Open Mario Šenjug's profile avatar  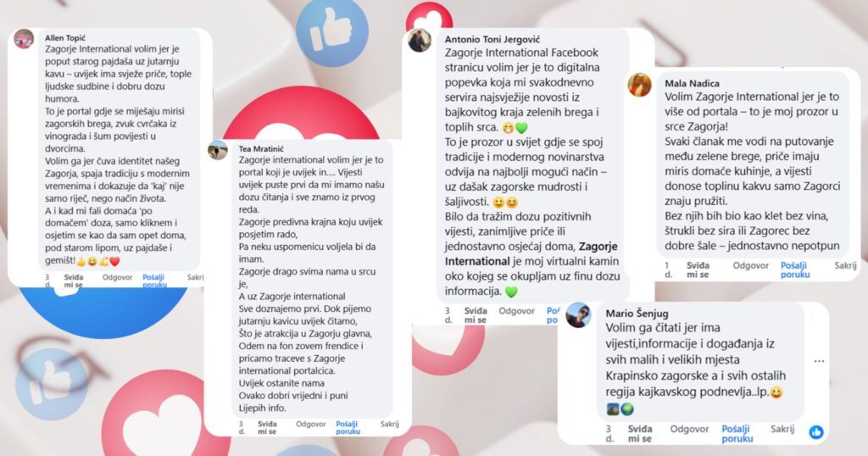578,315
